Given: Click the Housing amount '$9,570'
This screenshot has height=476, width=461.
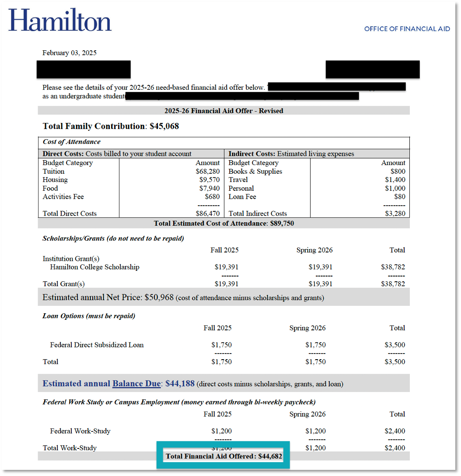Looking at the screenshot, I should point(210,180).
